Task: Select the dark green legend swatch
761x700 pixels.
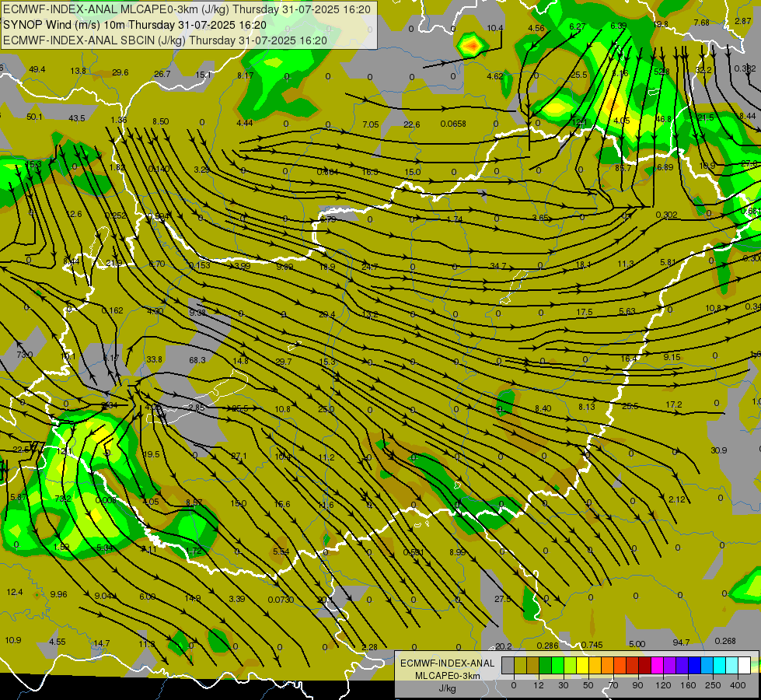Action: [x=546, y=665]
